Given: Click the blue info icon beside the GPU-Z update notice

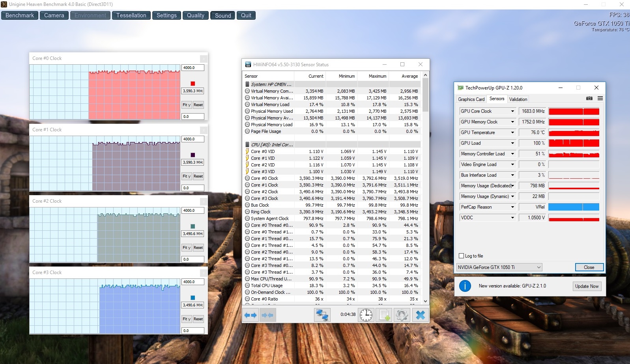Looking at the screenshot, I should (x=465, y=286).
